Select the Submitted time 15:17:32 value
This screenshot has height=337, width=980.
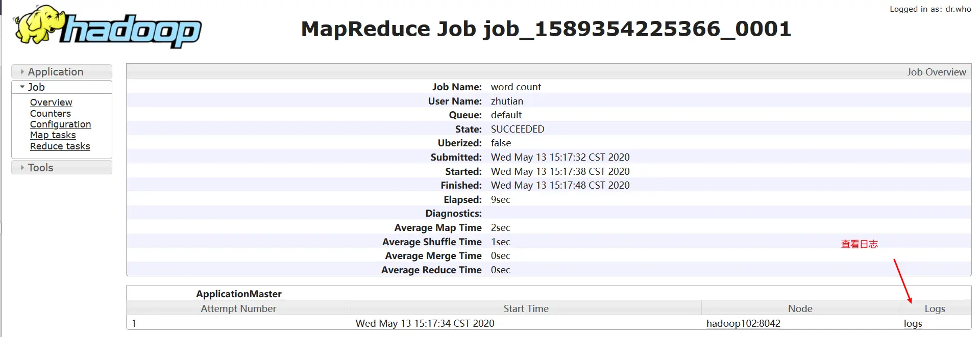pyautogui.click(x=560, y=157)
